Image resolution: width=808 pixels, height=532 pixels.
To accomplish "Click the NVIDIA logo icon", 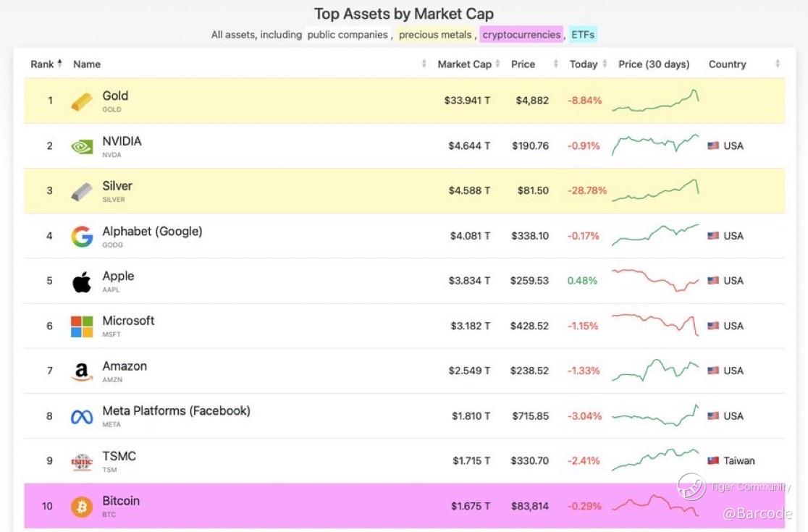I will [82, 146].
